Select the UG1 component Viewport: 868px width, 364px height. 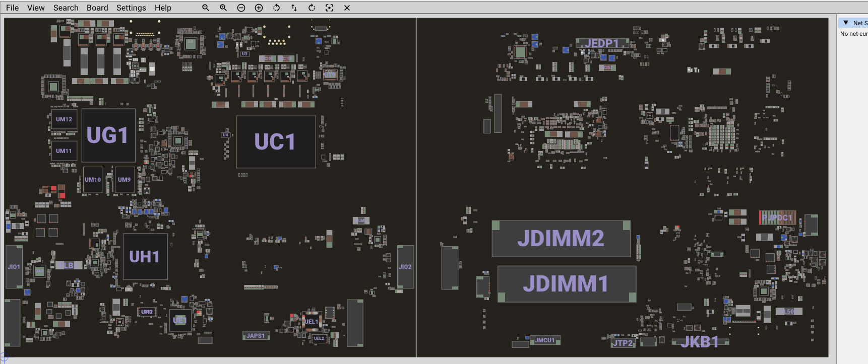[x=108, y=135]
